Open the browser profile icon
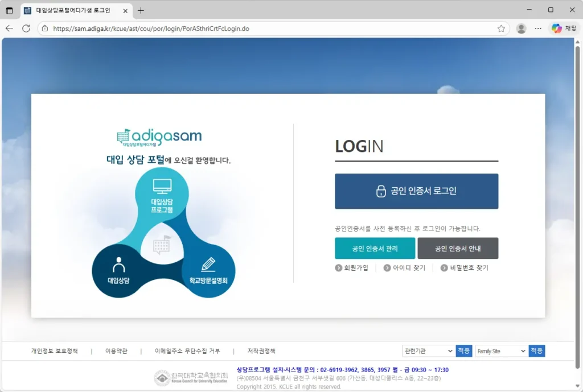The image size is (583, 392). click(522, 28)
